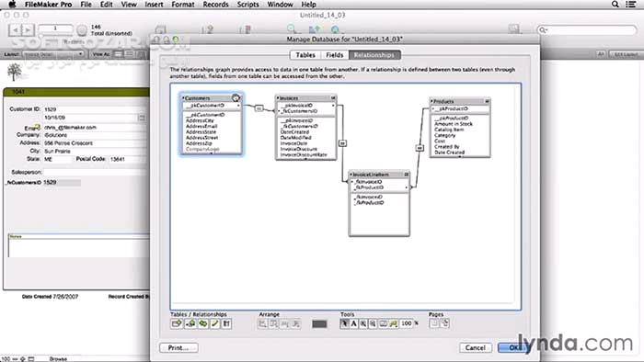Go to previous record with left arrow
Screen dimensions: 644x362
16,30
